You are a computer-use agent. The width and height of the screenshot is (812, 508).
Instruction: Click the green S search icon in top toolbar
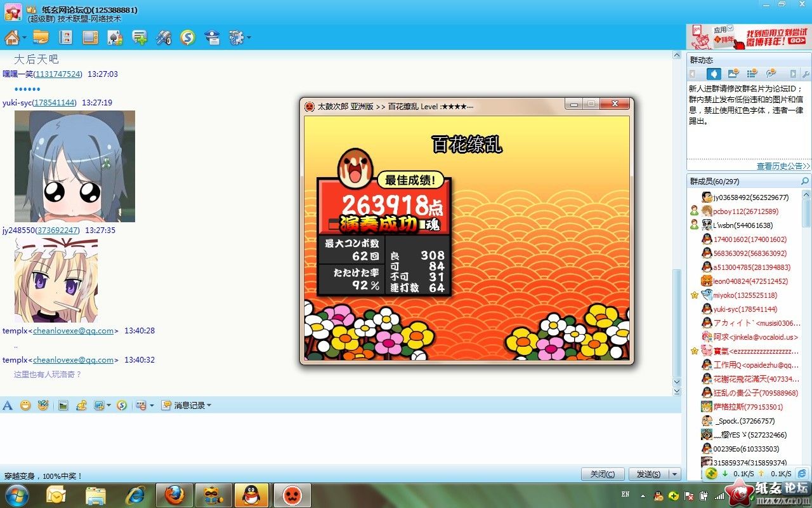click(187, 37)
